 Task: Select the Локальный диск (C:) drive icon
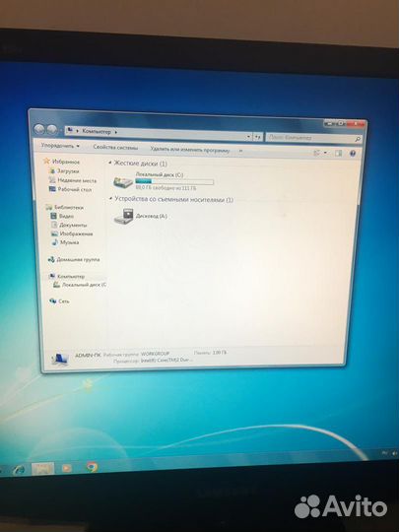(123, 182)
